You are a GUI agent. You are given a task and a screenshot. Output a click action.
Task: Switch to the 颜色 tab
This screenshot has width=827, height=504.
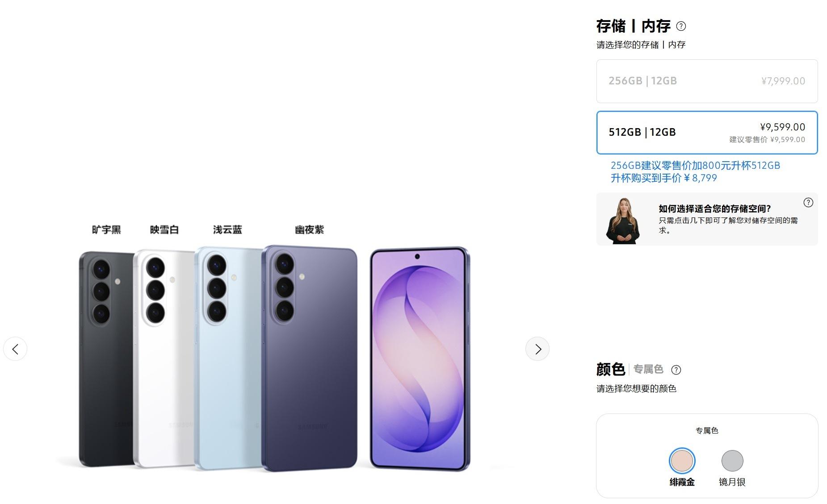(610, 369)
